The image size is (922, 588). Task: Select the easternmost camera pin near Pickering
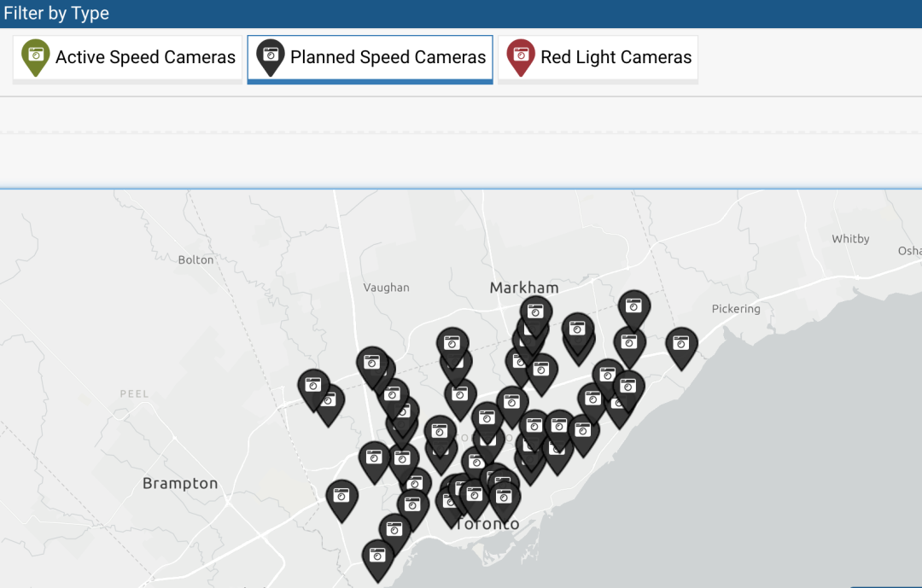click(x=681, y=348)
